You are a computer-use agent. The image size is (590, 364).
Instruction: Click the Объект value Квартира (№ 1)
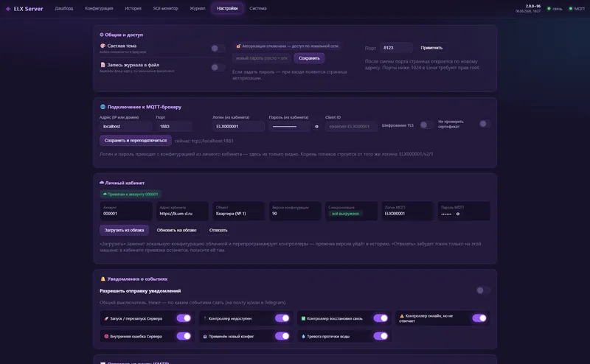pyautogui.click(x=231, y=214)
